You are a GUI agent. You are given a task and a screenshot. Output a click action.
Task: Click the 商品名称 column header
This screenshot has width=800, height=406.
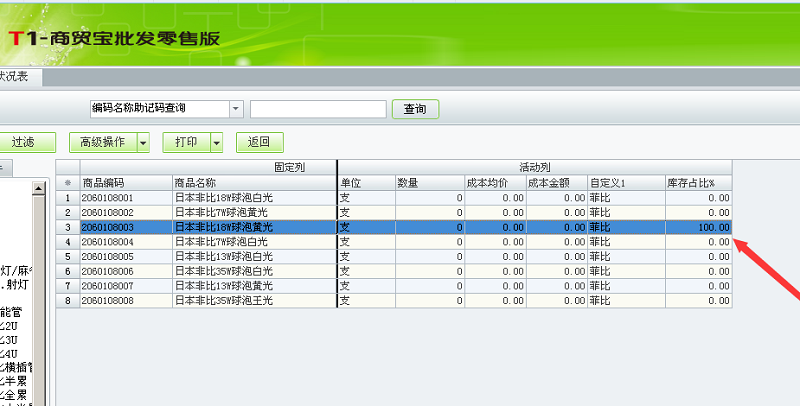pos(254,183)
